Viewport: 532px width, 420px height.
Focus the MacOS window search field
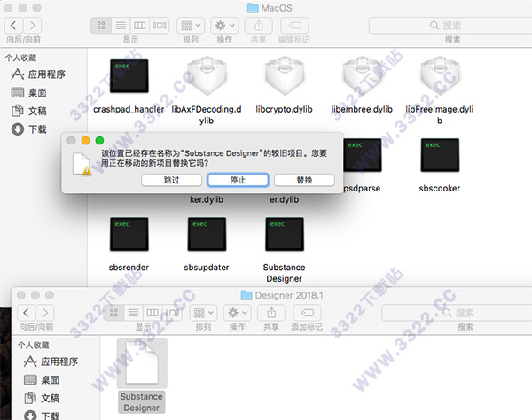point(450,26)
